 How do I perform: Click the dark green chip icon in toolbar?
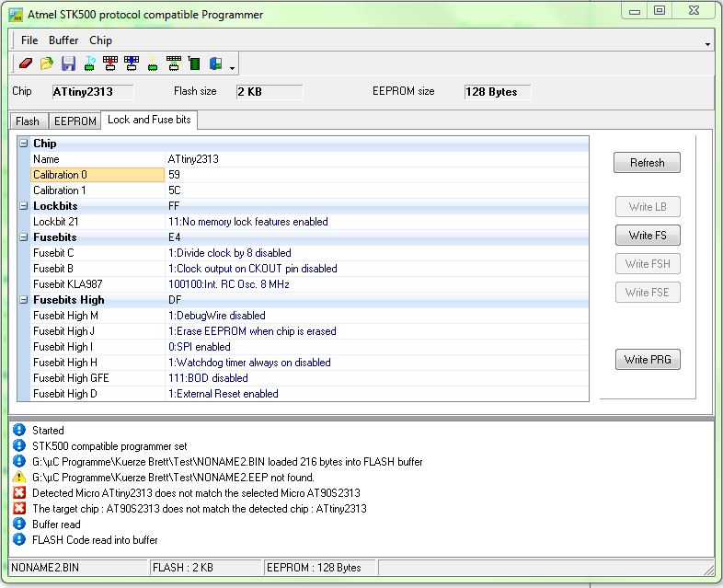click(x=195, y=63)
